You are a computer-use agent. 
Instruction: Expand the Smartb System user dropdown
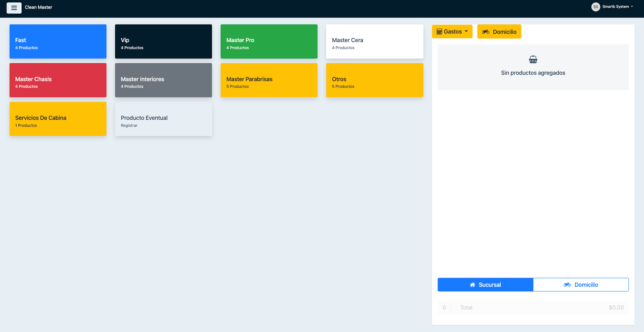[x=618, y=7]
